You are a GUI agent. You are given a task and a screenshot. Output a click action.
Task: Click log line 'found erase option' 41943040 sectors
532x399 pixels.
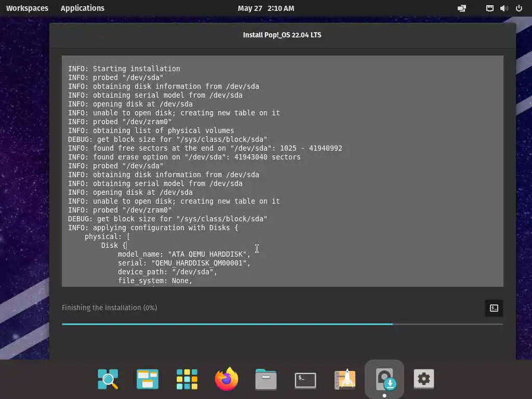(184, 157)
